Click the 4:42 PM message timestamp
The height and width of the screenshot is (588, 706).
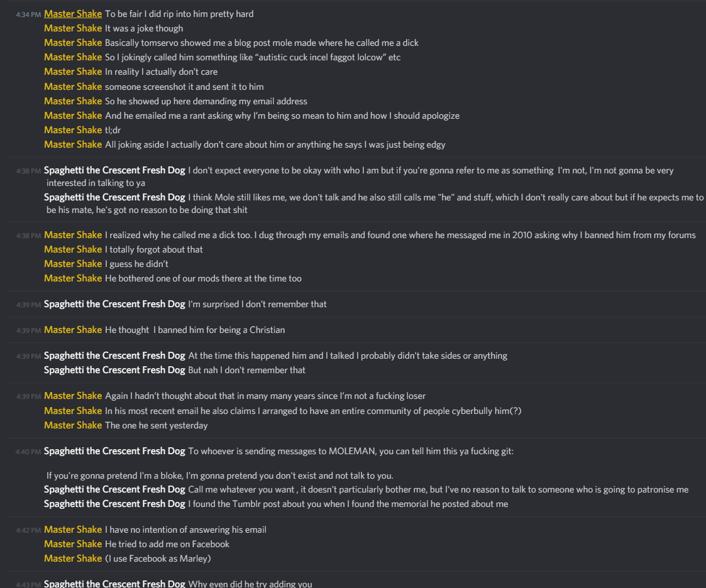[28, 530]
